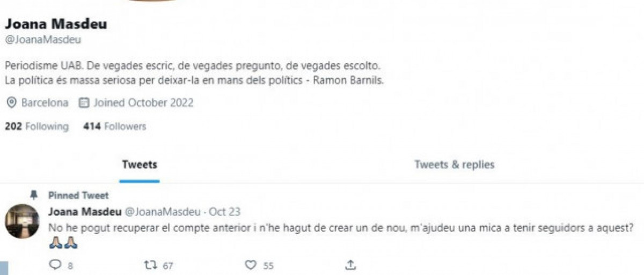Like the pinned tweet with the heart
Screen dimensions: 644x275
pyautogui.click(x=251, y=265)
